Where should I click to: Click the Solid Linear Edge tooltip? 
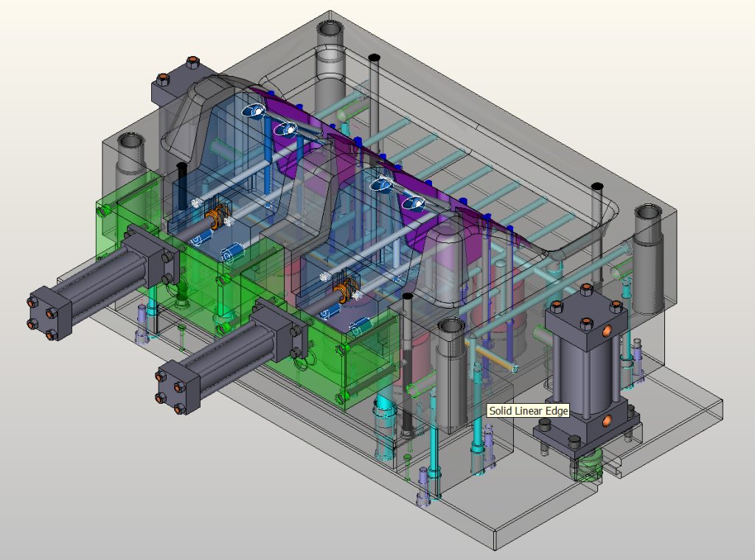[x=526, y=410]
